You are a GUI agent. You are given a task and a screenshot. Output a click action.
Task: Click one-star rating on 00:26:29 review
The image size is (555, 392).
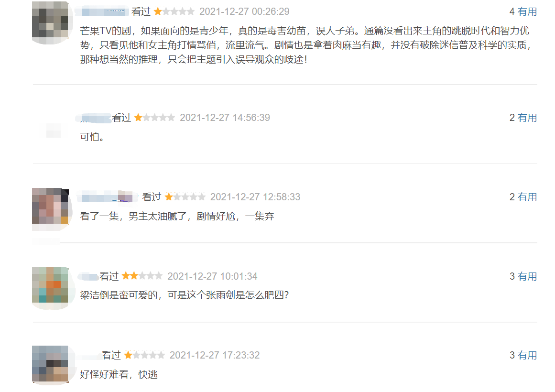point(174,11)
